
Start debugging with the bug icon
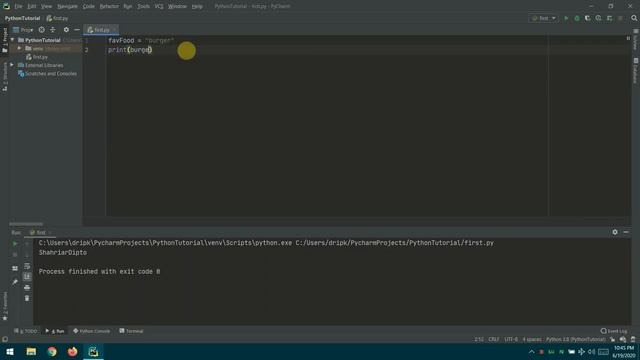(x=577, y=18)
